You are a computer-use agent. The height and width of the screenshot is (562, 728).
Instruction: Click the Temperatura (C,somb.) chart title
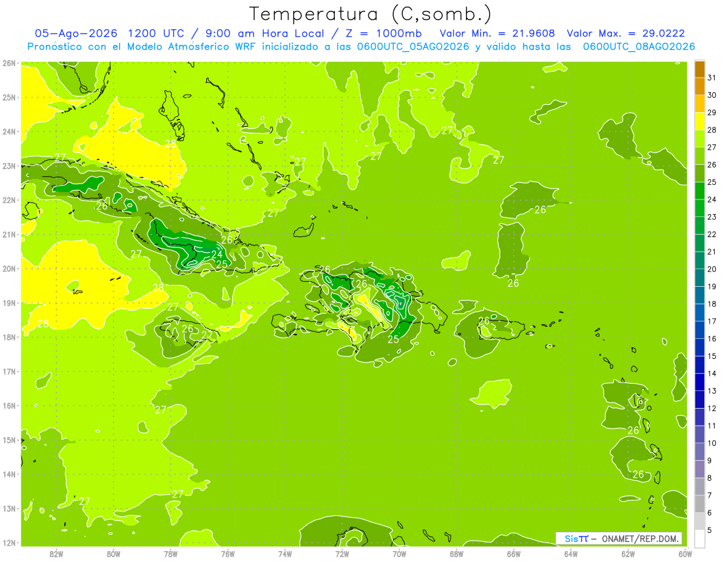(370, 15)
